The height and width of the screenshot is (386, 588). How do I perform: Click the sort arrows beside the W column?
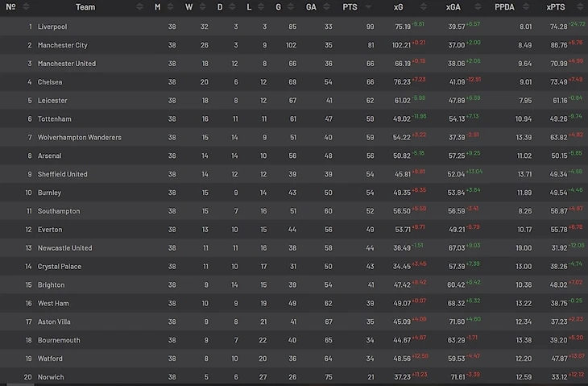point(201,7)
